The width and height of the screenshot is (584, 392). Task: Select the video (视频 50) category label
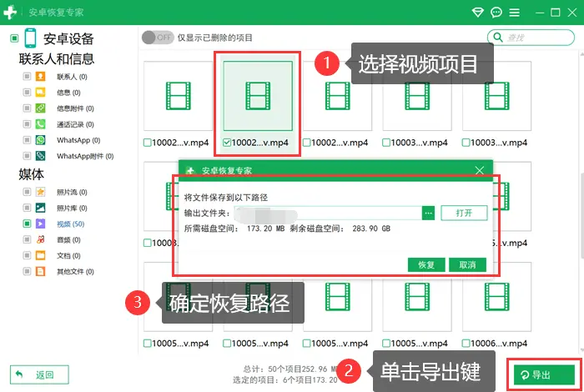click(70, 224)
